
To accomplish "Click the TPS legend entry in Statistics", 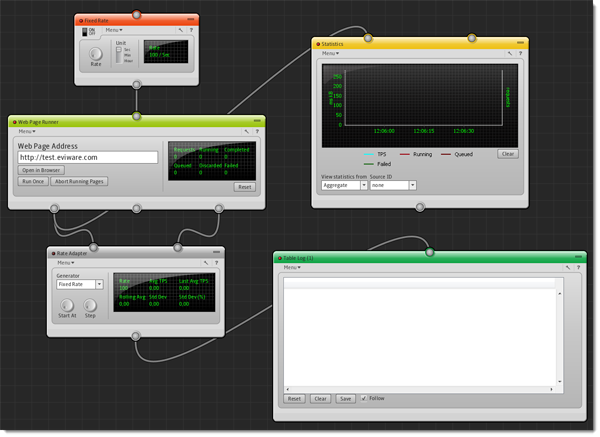I will [x=375, y=154].
